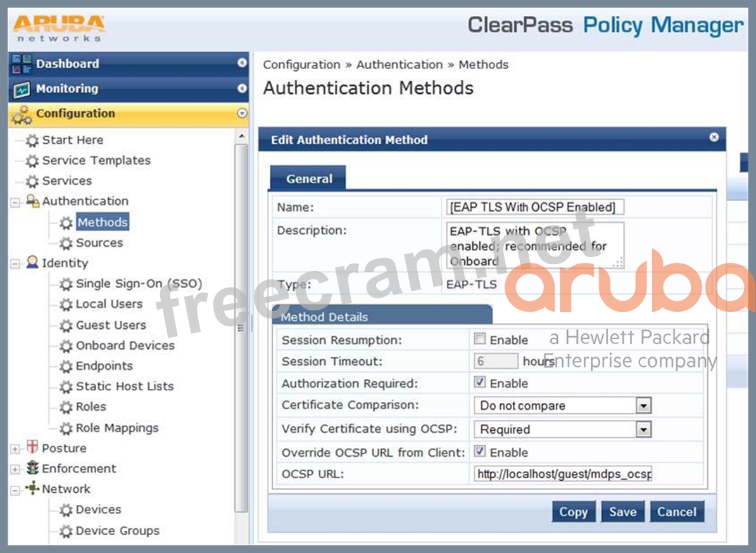The width and height of the screenshot is (756, 553).
Task: Click the sidebar scroll-up arrow
Action: tap(242, 137)
